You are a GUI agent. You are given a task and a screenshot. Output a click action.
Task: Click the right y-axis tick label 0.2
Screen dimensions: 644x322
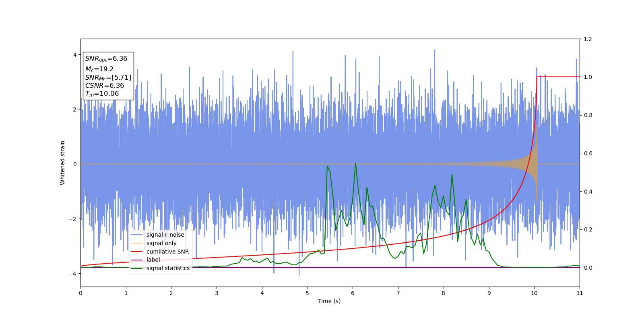(x=588, y=230)
